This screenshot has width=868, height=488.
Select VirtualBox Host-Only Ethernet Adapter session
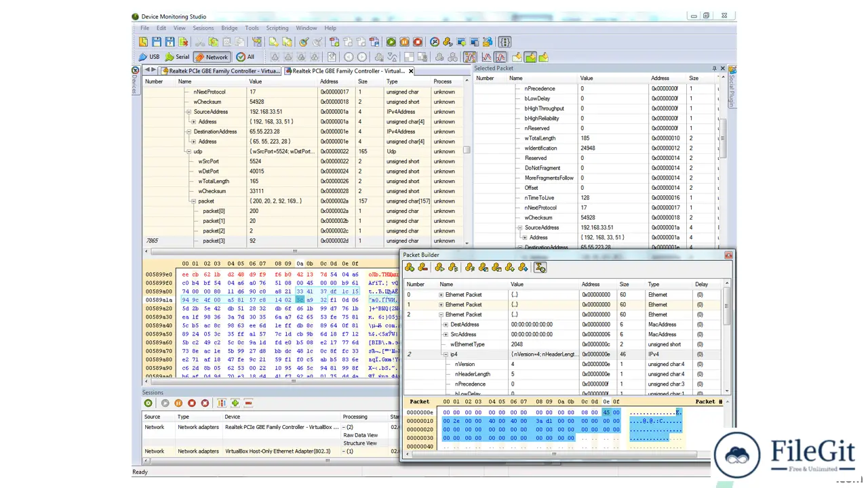271,451
